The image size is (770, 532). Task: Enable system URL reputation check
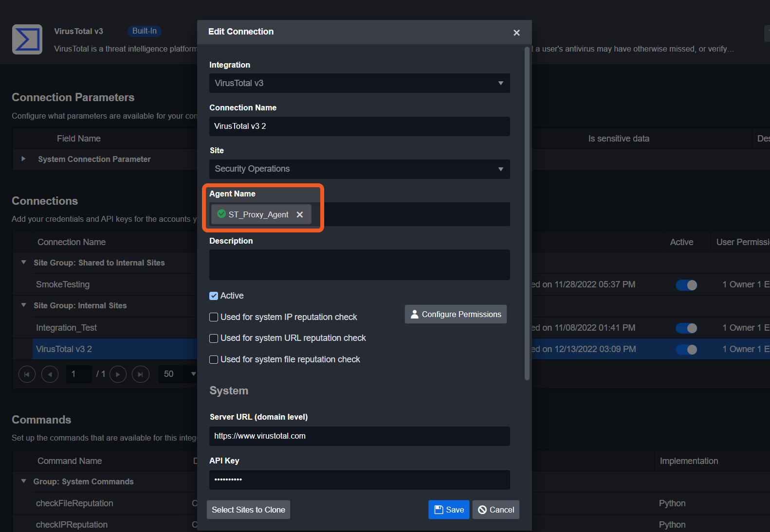[x=214, y=338]
